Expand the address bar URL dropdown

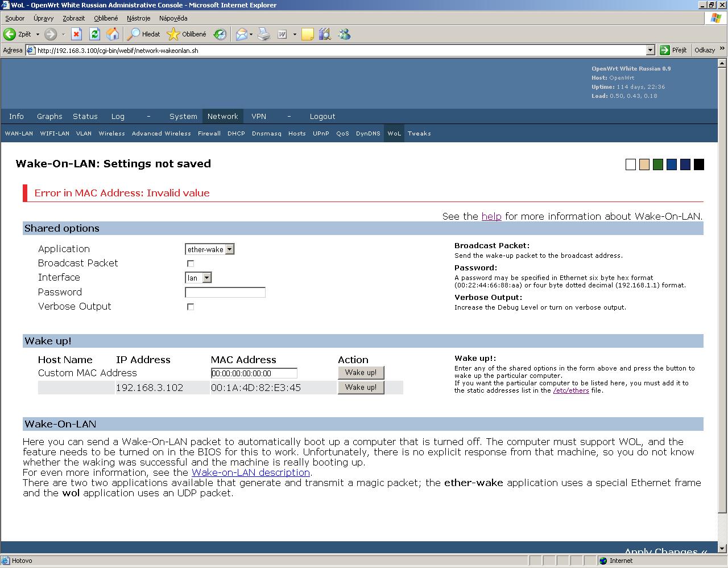(x=651, y=50)
